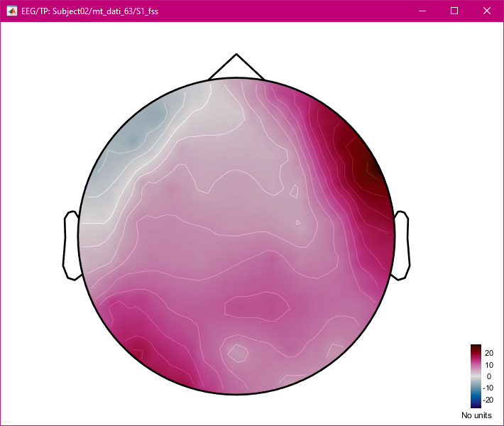
Task: Maximize the EEG topography window
Action: pyautogui.click(x=454, y=11)
